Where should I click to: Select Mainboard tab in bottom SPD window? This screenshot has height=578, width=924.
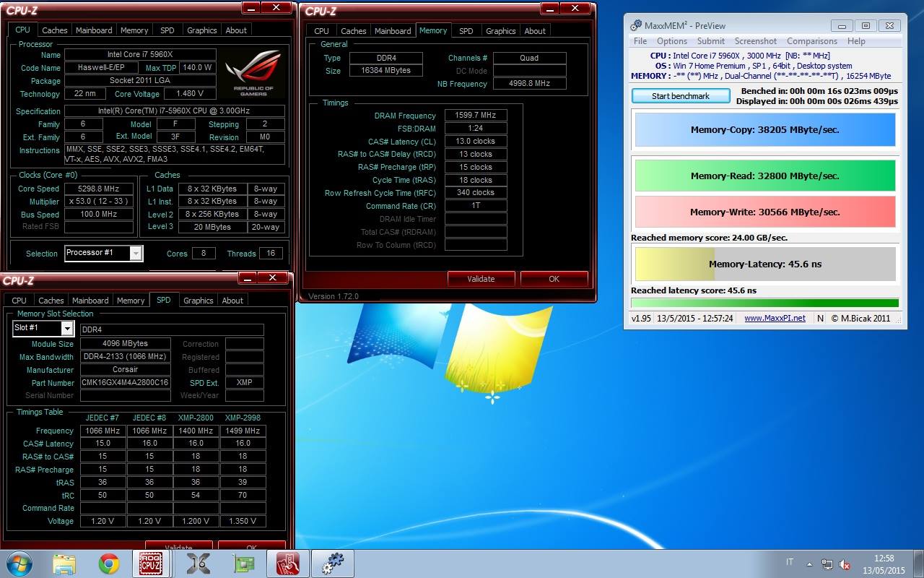90,301
